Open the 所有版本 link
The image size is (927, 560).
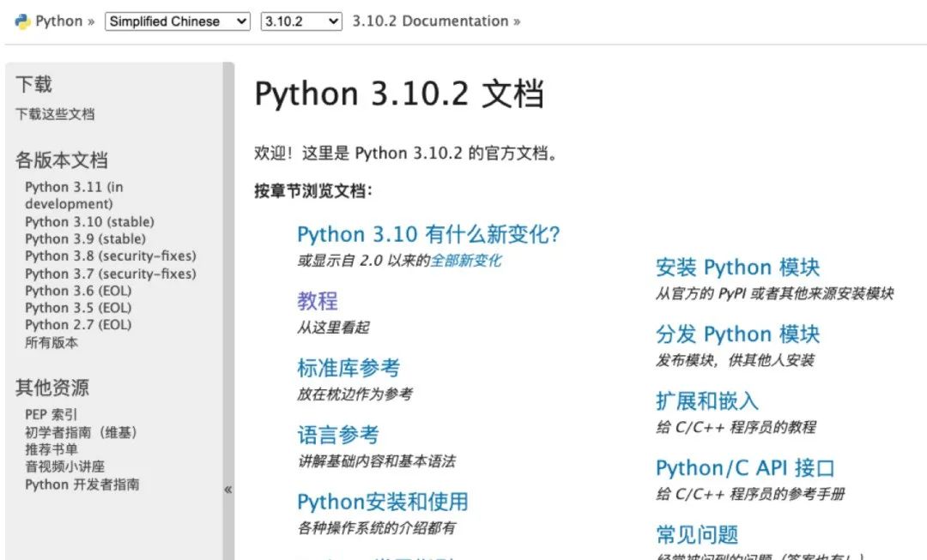coord(51,343)
